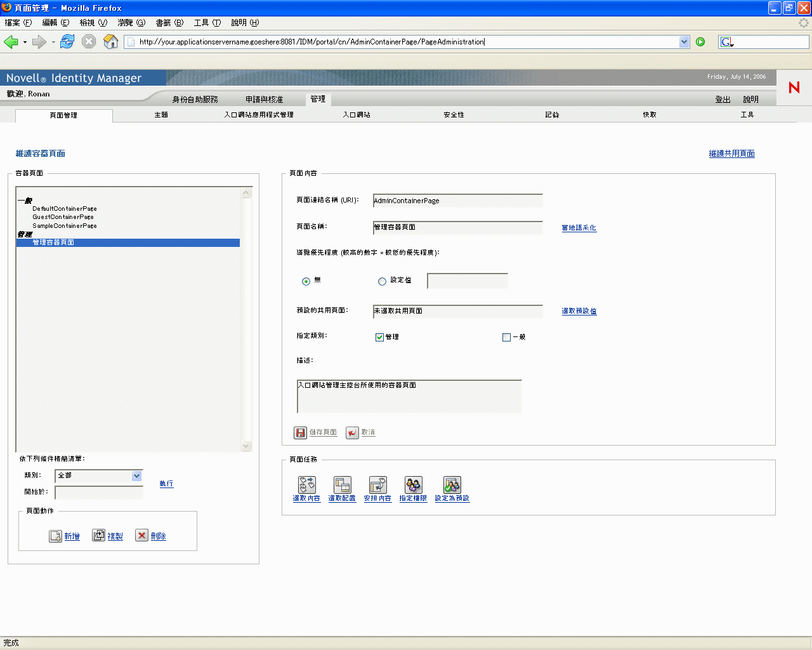Select GuestContainerPage in the page list
The width and height of the screenshot is (812, 650).
[x=63, y=217]
